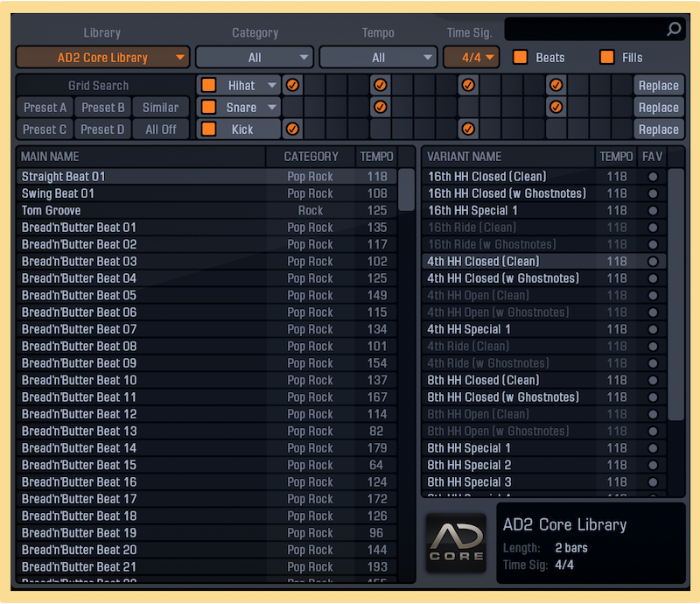Toggle first step in Hihat grid row

click(x=292, y=85)
